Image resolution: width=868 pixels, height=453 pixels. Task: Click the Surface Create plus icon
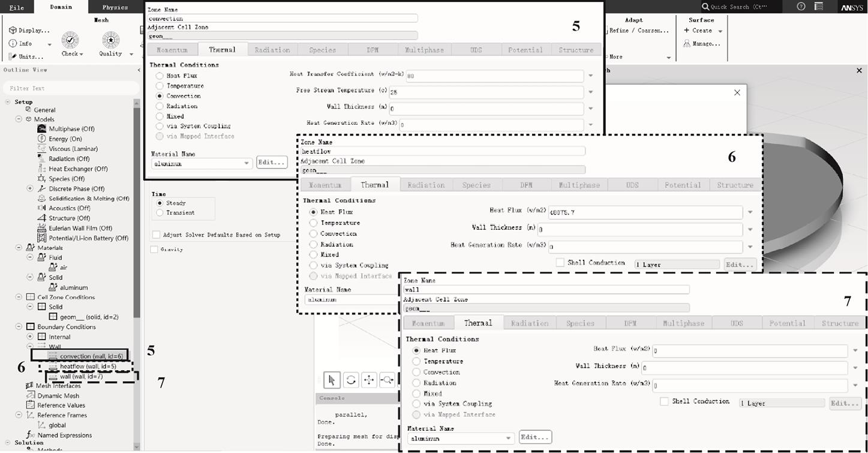coord(687,31)
